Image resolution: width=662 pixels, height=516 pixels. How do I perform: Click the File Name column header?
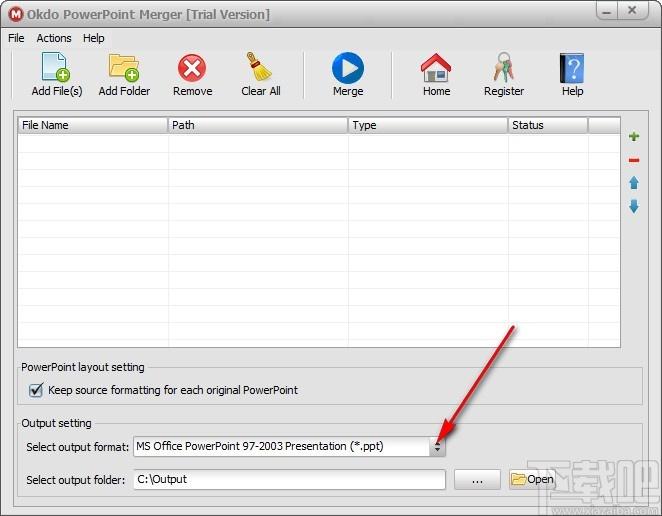[93, 125]
